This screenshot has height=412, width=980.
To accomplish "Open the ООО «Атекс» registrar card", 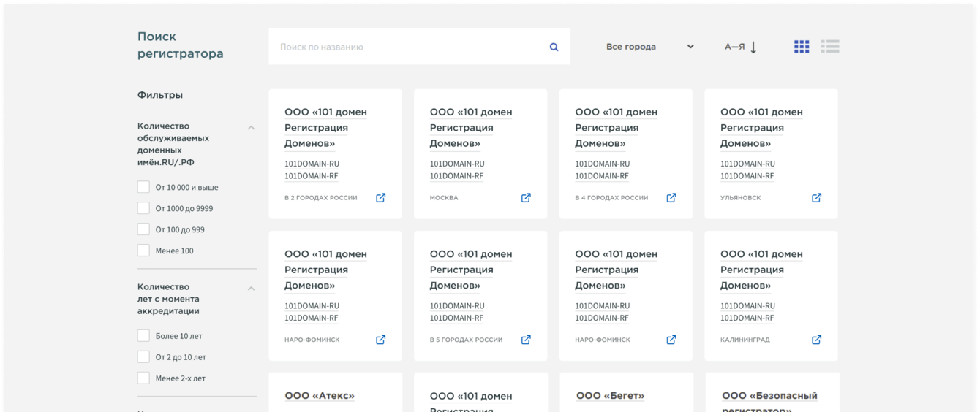I will pyautogui.click(x=320, y=396).
